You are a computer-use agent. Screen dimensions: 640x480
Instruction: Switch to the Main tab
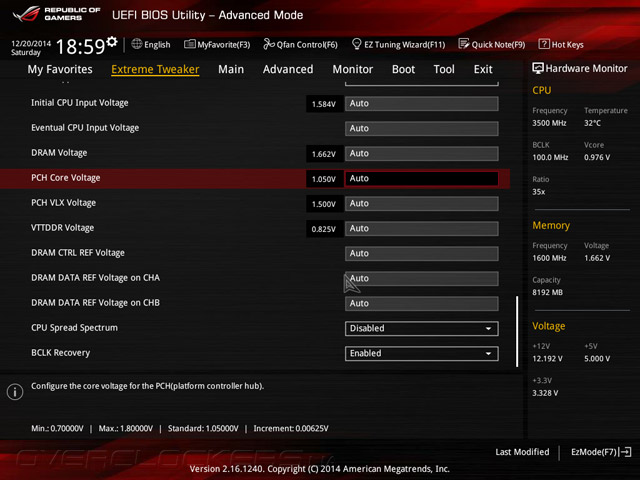coord(231,69)
